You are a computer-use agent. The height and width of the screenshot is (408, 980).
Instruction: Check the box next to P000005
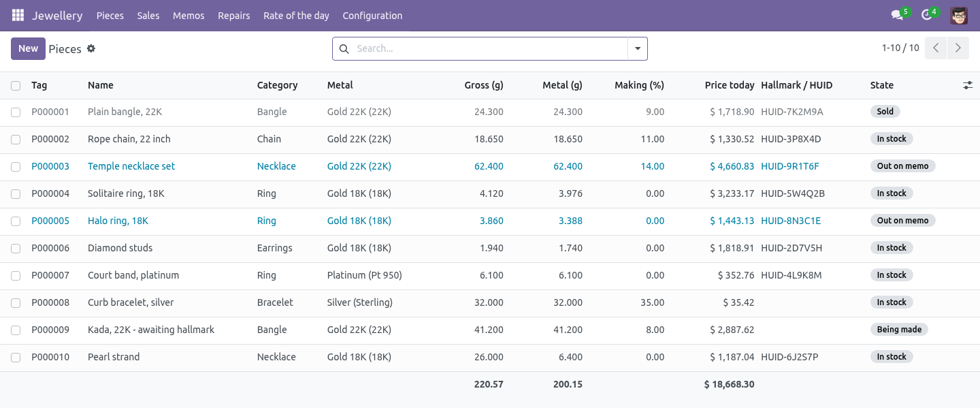point(16,221)
